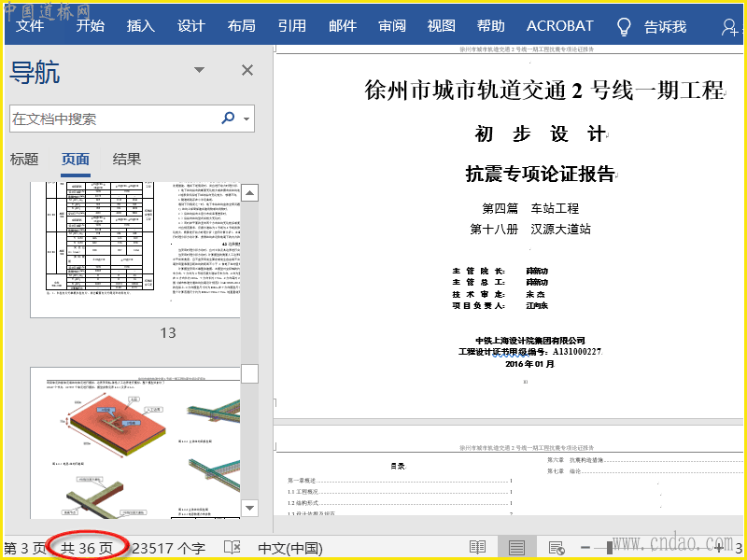Viewport: 747px width, 560px height.
Task: Select the 页面 navigation tab
Action: tap(76, 159)
